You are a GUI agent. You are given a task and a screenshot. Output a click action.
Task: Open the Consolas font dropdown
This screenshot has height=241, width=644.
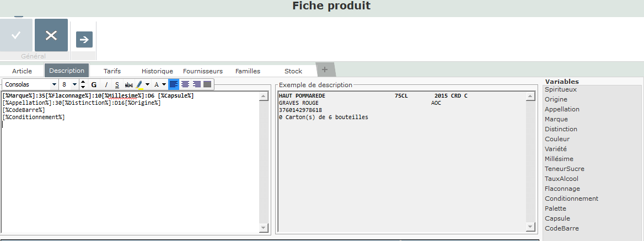[x=54, y=84]
